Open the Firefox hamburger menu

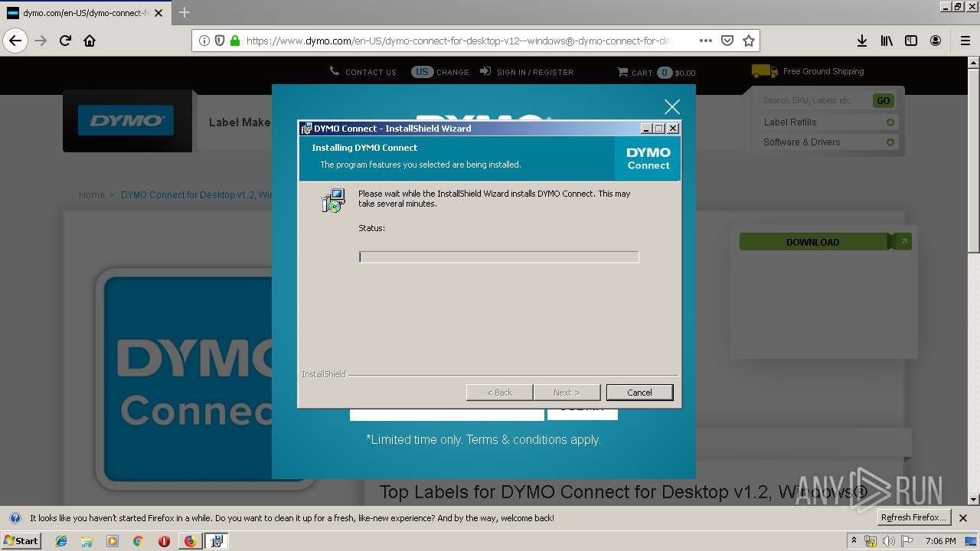click(965, 41)
